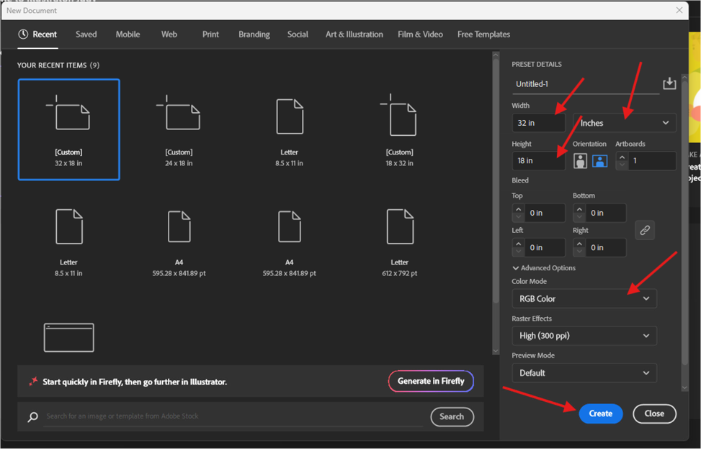Click the Right bleed 0 in field
Viewport: 702px width, 450px height.
(x=605, y=248)
